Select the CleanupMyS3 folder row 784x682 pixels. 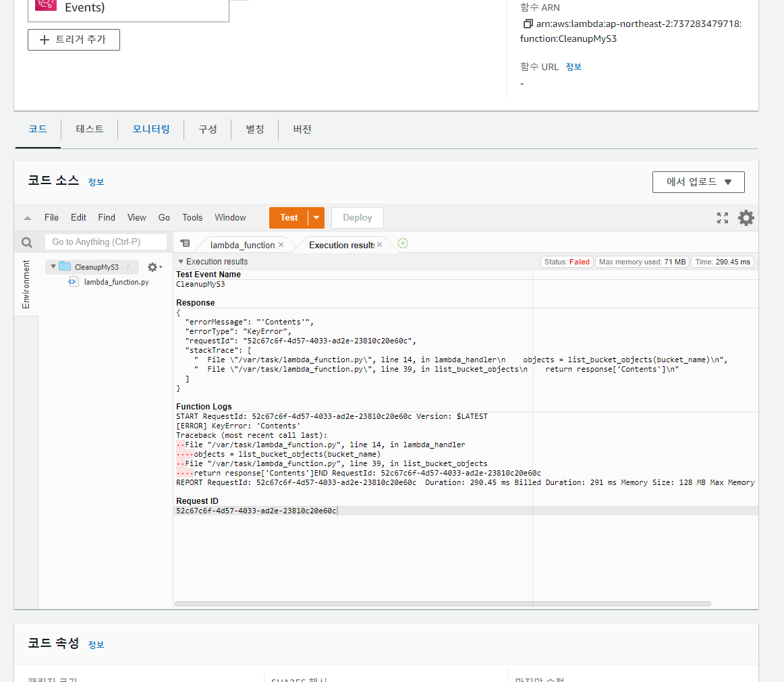coord(92,267)
